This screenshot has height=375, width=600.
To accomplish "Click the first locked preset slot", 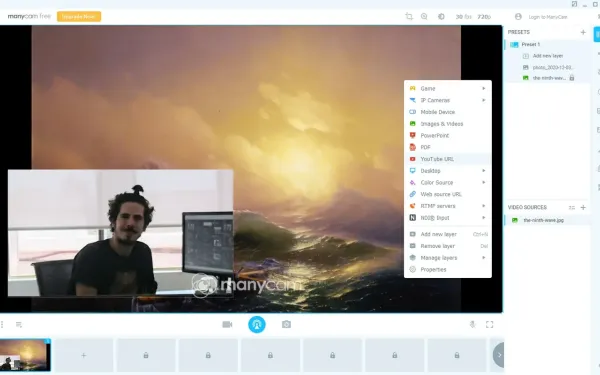I will pyautogui.click(x=146, y=355).
